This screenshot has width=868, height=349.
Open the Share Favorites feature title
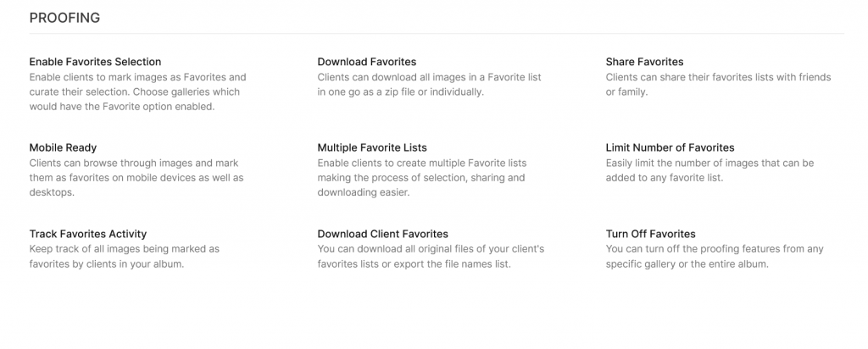coord(644,61)
